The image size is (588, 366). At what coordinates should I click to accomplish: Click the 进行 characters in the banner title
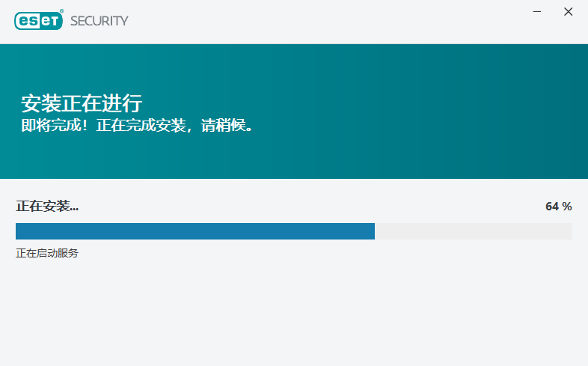122,103
